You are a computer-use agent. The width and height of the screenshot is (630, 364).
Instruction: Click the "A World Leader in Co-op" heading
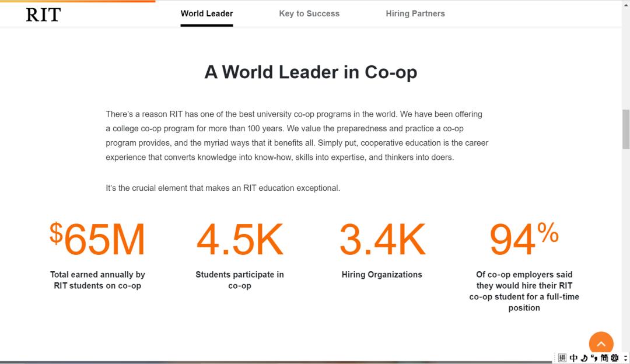point(311,72)
